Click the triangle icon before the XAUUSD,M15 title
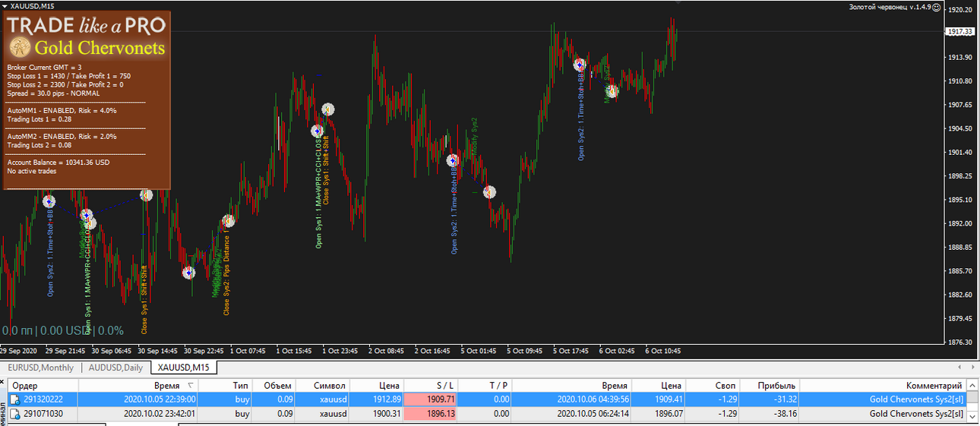980x426 pixels. coord(5,6)
